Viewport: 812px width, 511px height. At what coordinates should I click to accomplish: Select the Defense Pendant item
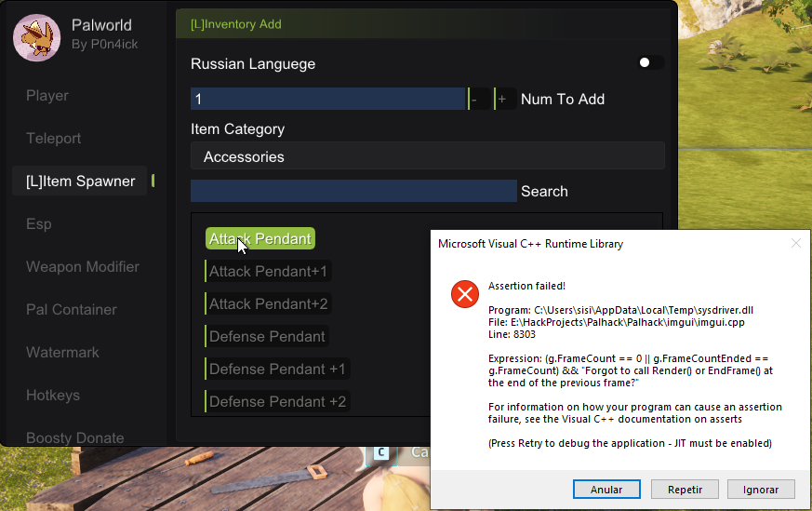[x=267, y=336]
